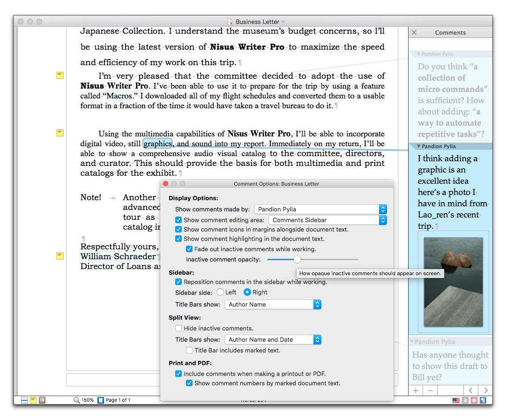
Task: Click the clipboard icon in the status bar
Action: tap(42, 400)
